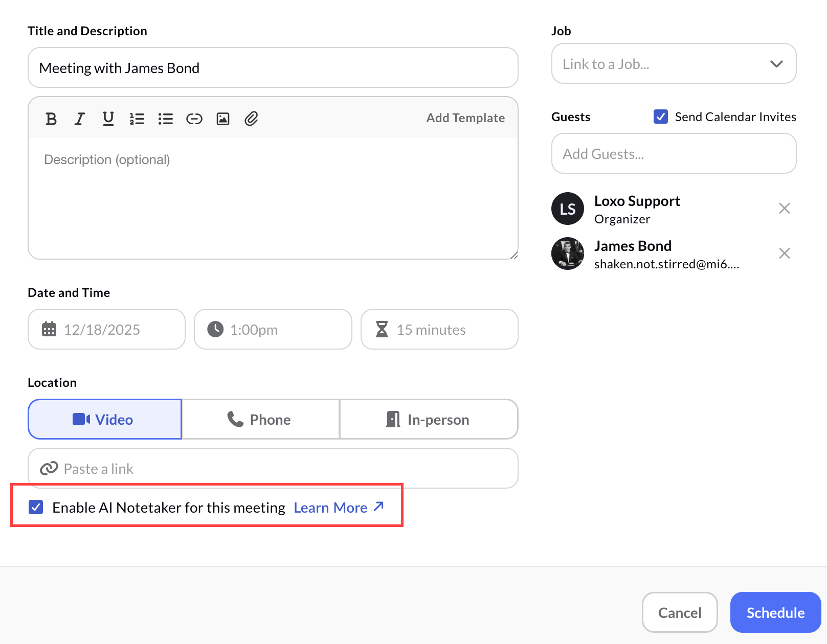Switch location to Phone

pos(260,419)
